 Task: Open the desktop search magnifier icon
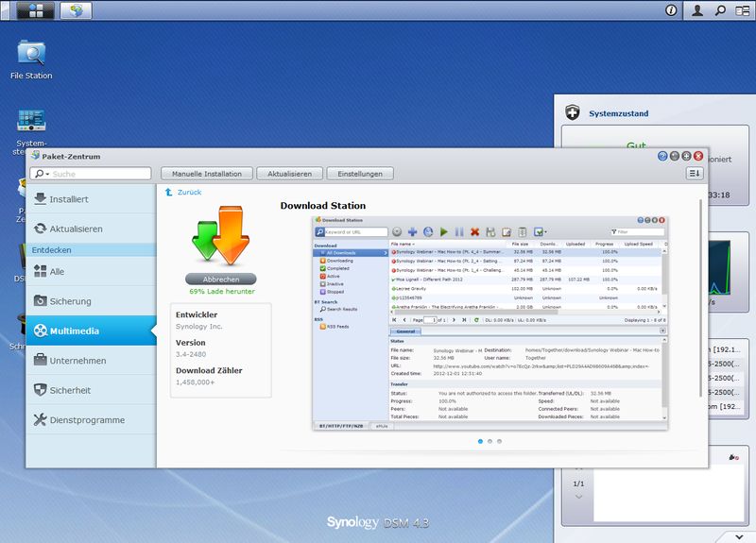coord(720,10)
